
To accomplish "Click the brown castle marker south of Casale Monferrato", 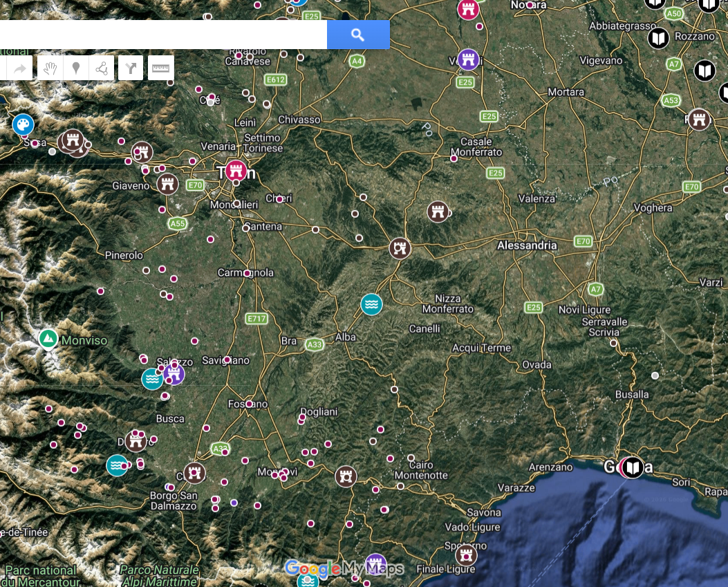I will click(x=438, y=212).
